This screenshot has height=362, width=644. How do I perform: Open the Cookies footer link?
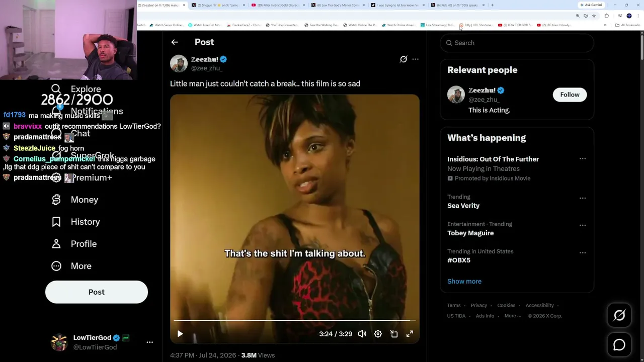click(x=506, y=305)
